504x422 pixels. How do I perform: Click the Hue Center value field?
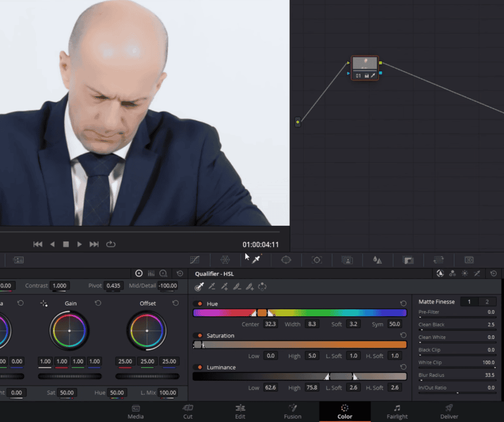[270, 324]
